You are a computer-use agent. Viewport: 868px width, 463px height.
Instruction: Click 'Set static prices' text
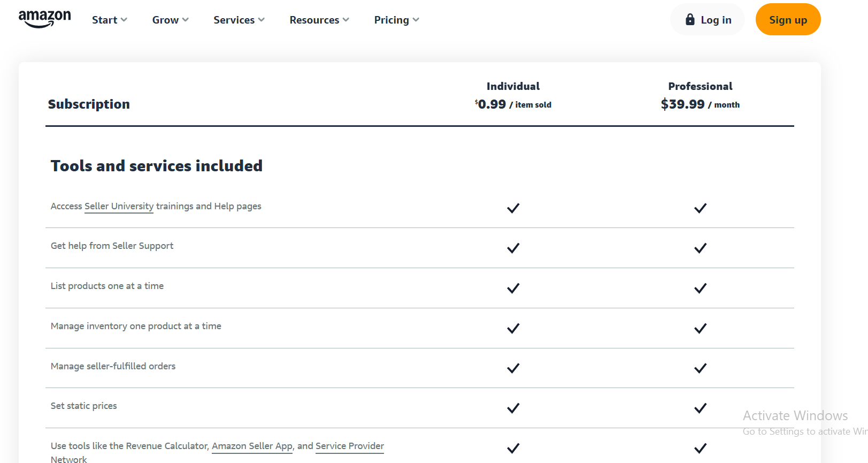click(x=83, y=406)
